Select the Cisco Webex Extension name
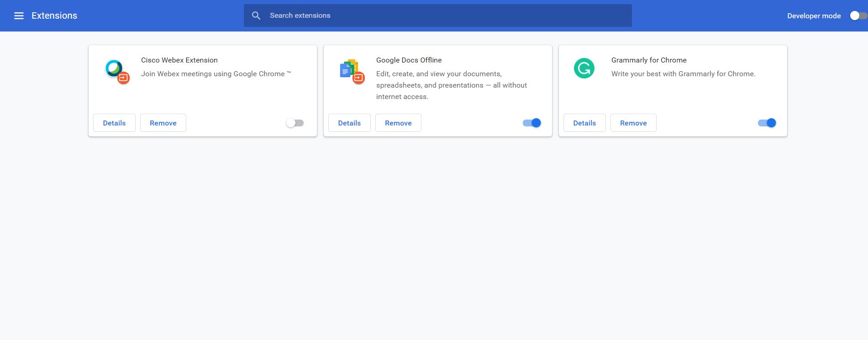 [179, 60]
